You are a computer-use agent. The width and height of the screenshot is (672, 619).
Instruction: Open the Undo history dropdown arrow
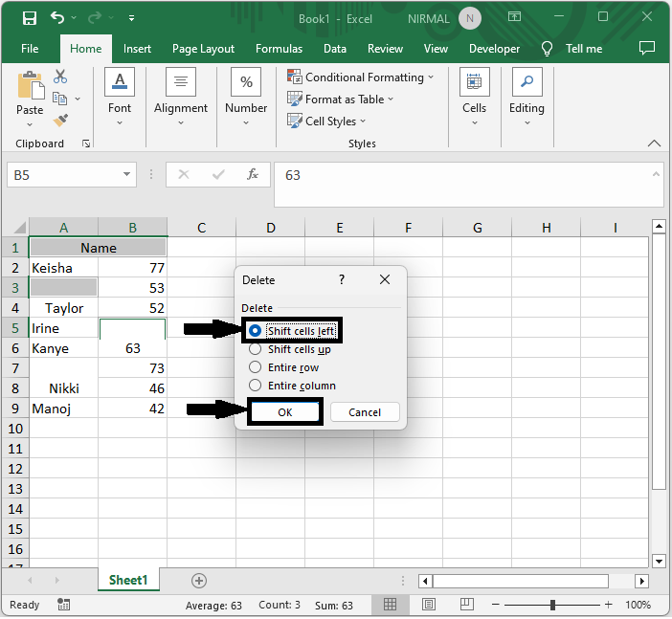[x=74, y=17]
